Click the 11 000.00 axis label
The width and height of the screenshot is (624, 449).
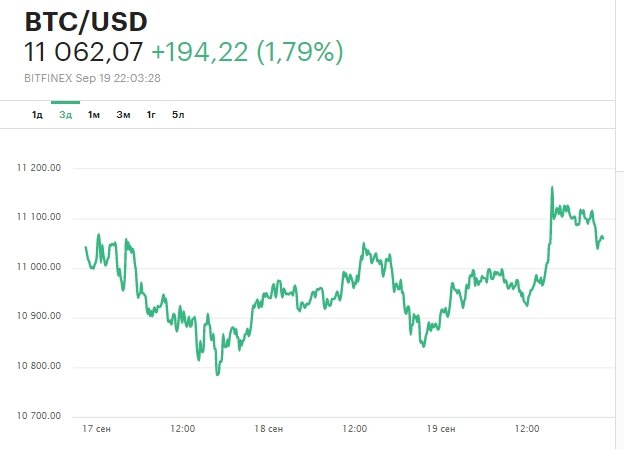tap(39, 267)
